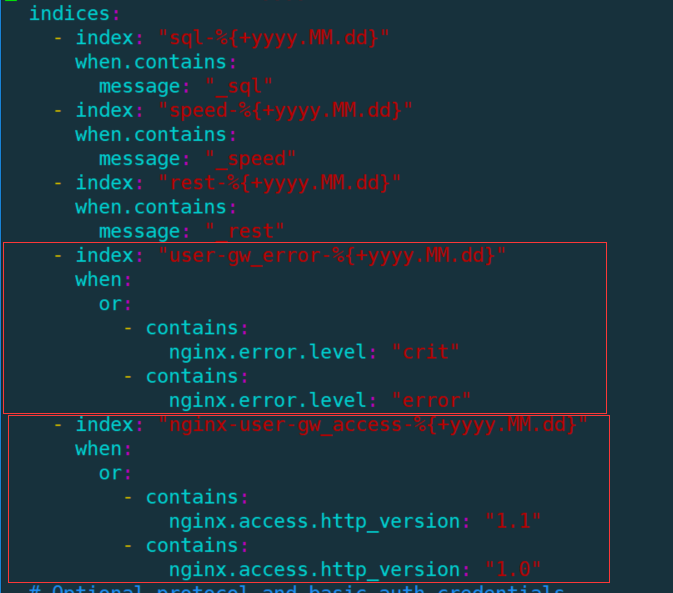Viewport: 673px width, 593px height.
Task: Click the "_speed" message value
Action: [251, 159]
